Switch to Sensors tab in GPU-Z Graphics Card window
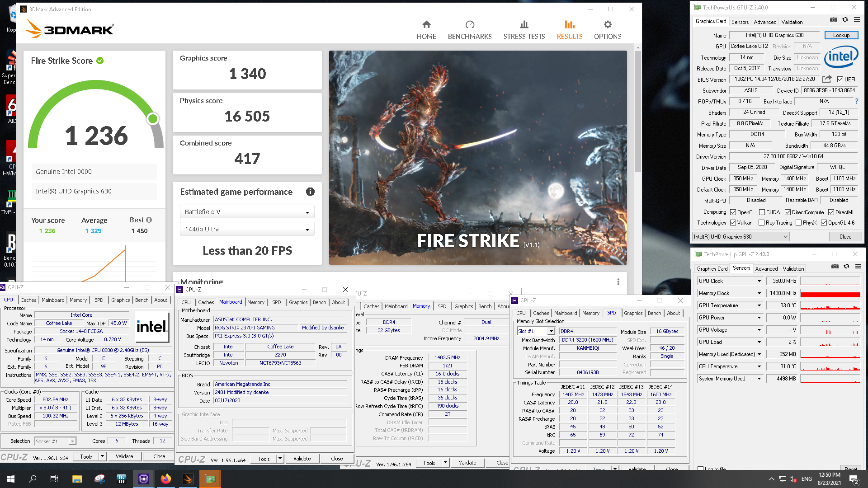The image size is (868, 488). point(740,22)
